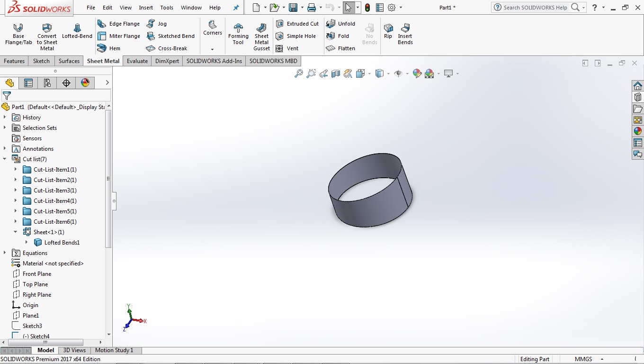This screenshot has height=364, width=644.
Task: Switch to the PropertyManager tab
Action: (x=28, y=83)
